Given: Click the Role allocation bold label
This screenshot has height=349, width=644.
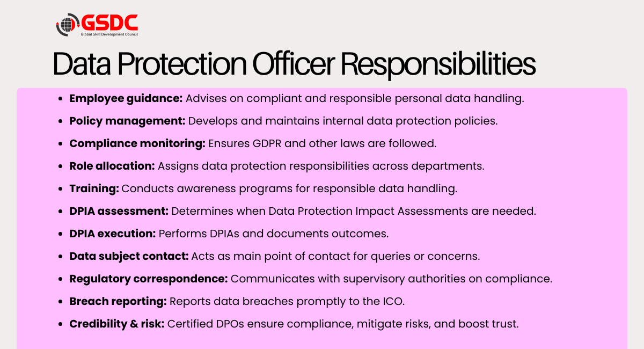Looking at the screenshot, I should click(x=112, y=166).
